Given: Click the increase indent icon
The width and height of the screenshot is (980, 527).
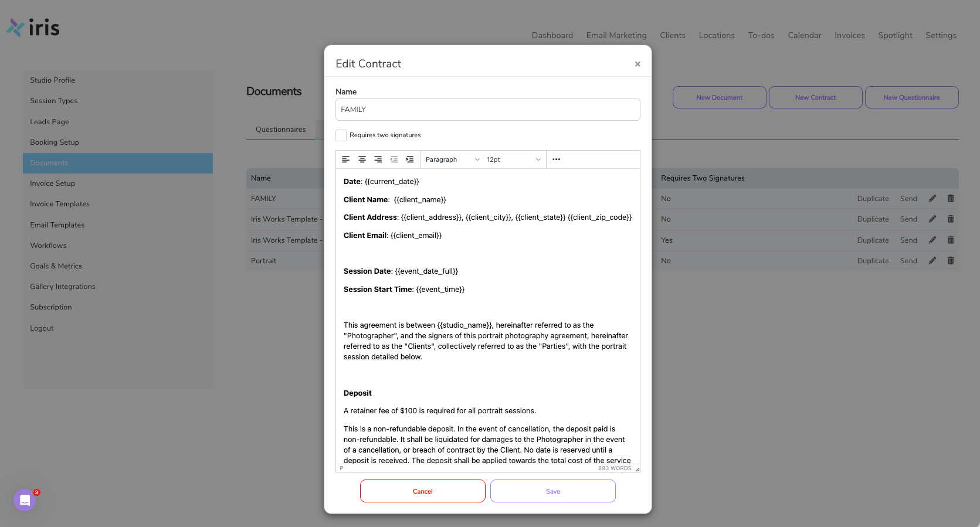Looking at the screenshot, I should pos(409,159).
